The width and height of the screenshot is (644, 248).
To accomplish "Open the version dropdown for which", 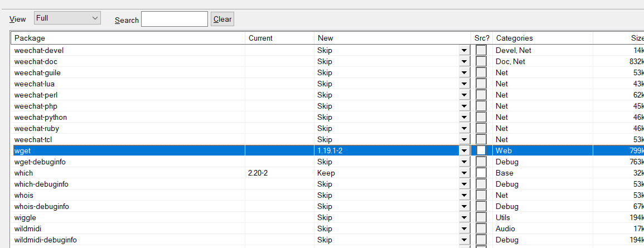I will (x=464, y=173).
